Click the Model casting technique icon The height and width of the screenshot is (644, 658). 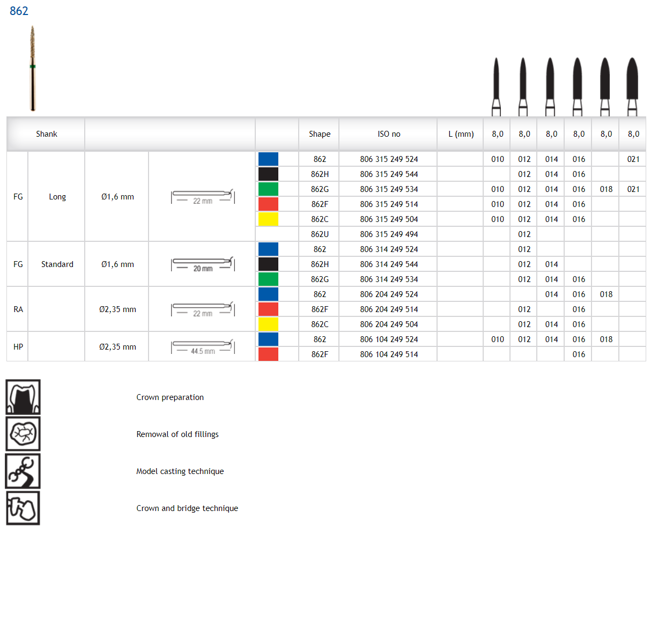pyautogui.click(x=23, y=471)
